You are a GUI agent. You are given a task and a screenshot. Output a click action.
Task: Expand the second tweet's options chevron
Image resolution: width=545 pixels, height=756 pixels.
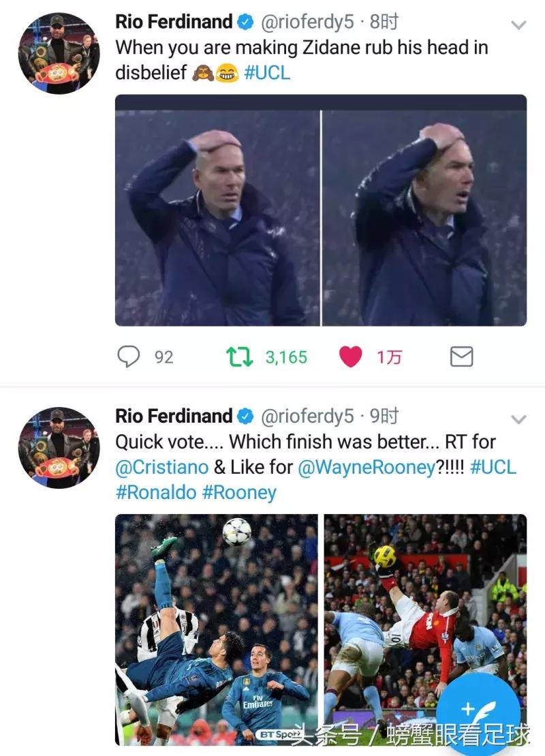[518, 419]
